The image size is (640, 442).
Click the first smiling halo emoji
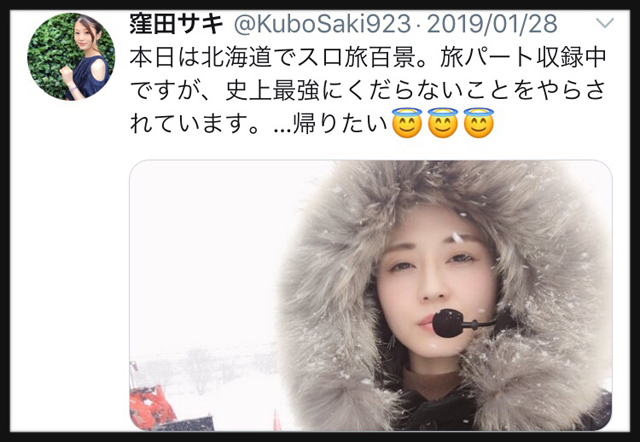click(407, 122)
